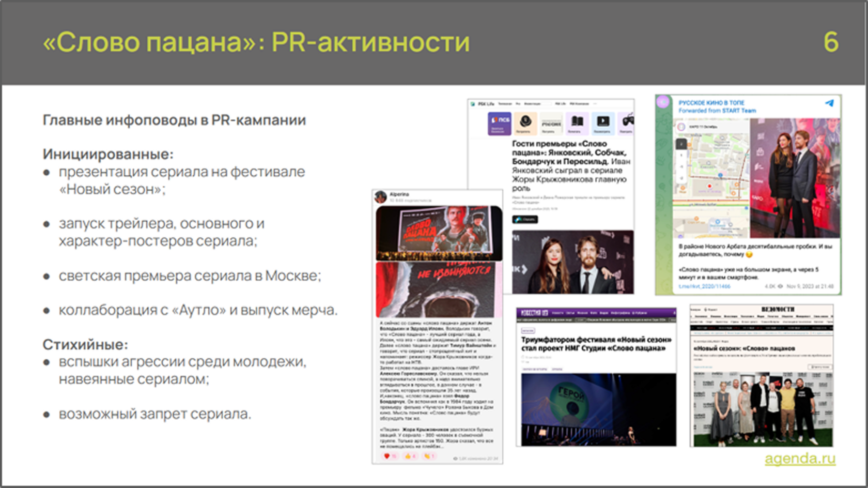Click the purple ПСБ banner tile
The image size is (868, 488).
[x=499, y=124]
